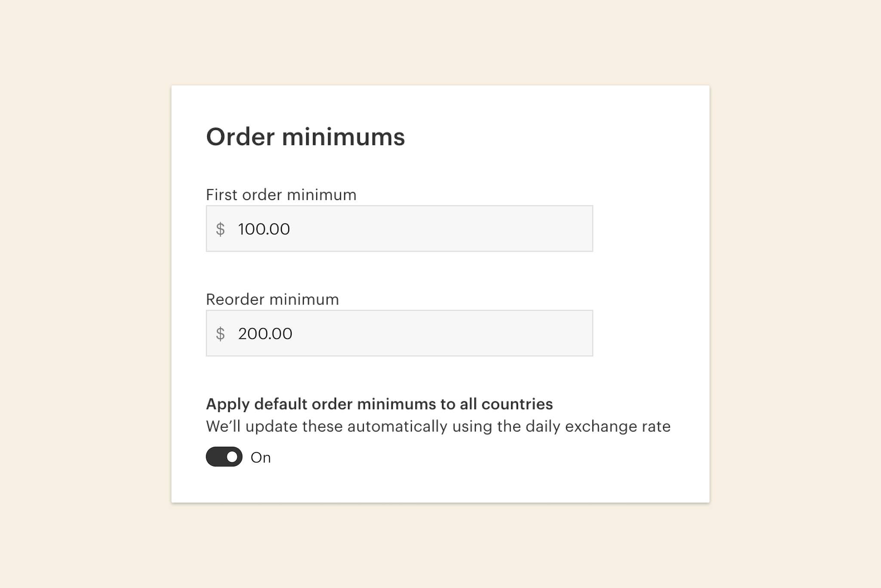Turn off the default order minimums switch

[x=224, y=457]
